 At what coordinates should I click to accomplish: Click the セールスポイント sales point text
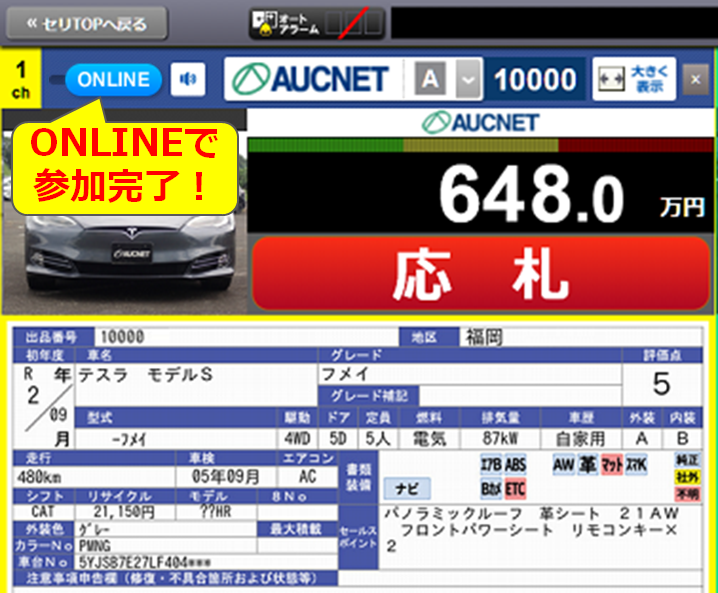[x=530, y=529]
